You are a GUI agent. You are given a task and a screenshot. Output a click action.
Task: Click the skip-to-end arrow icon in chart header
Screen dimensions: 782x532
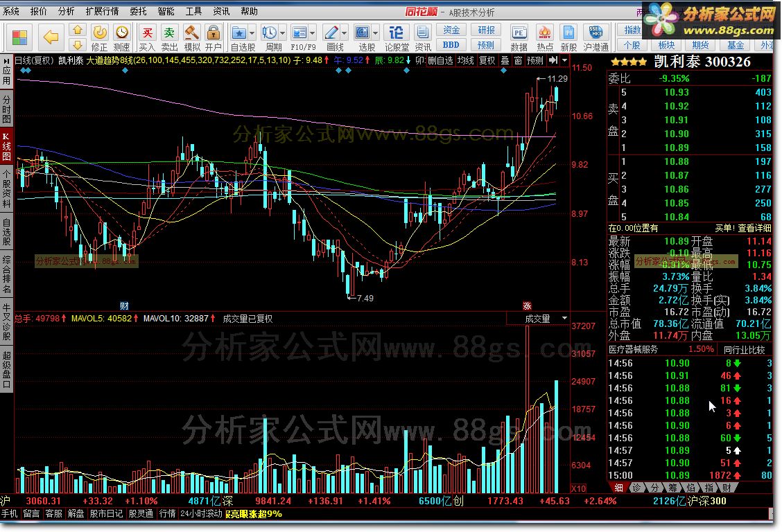pyautogui.click(x=553, y=60)
